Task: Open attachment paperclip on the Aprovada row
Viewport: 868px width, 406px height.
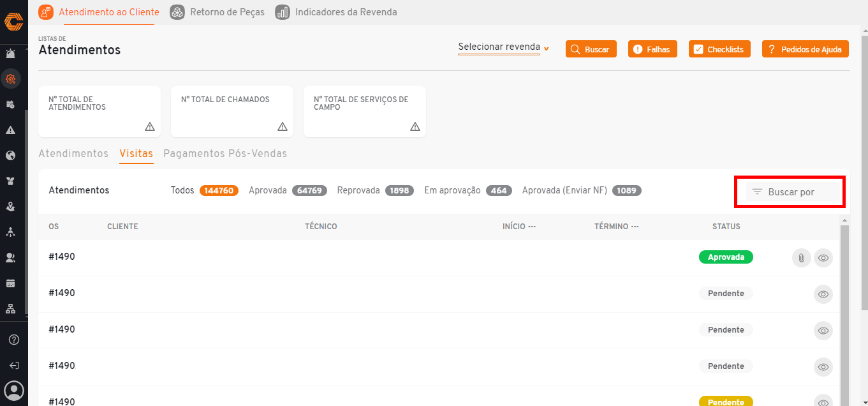Action: point(802,258)
